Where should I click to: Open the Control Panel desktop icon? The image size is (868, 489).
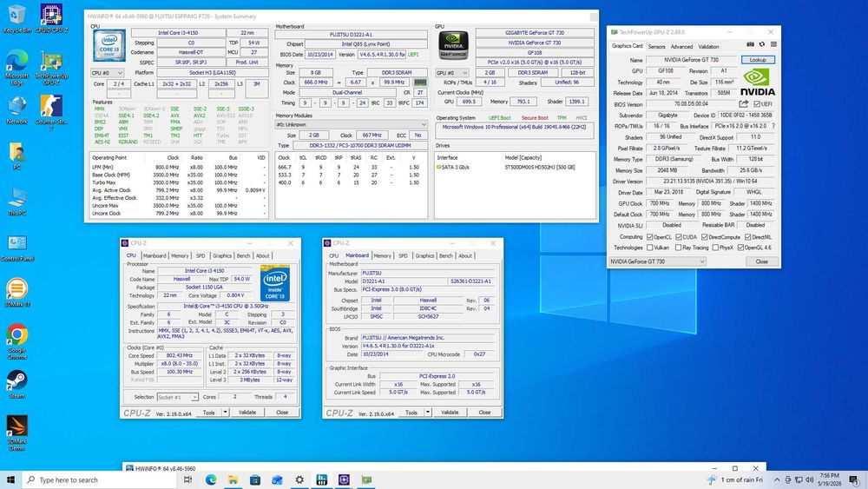(17, 247)
